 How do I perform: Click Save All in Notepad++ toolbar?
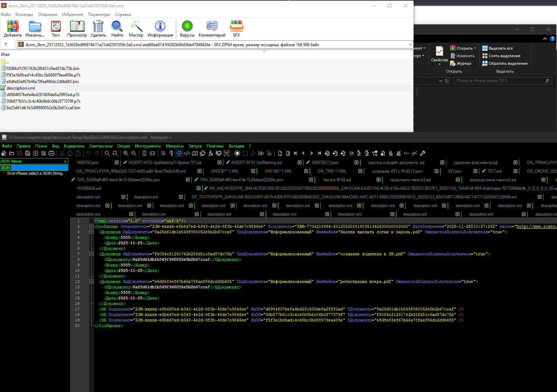(28, 153)
